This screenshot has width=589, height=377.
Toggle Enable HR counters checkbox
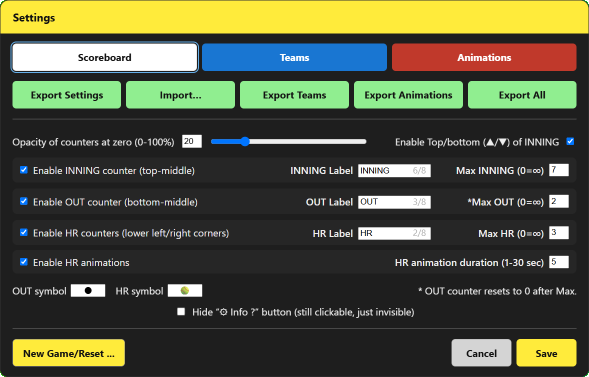pyautogui.click(x=24, y=233)
